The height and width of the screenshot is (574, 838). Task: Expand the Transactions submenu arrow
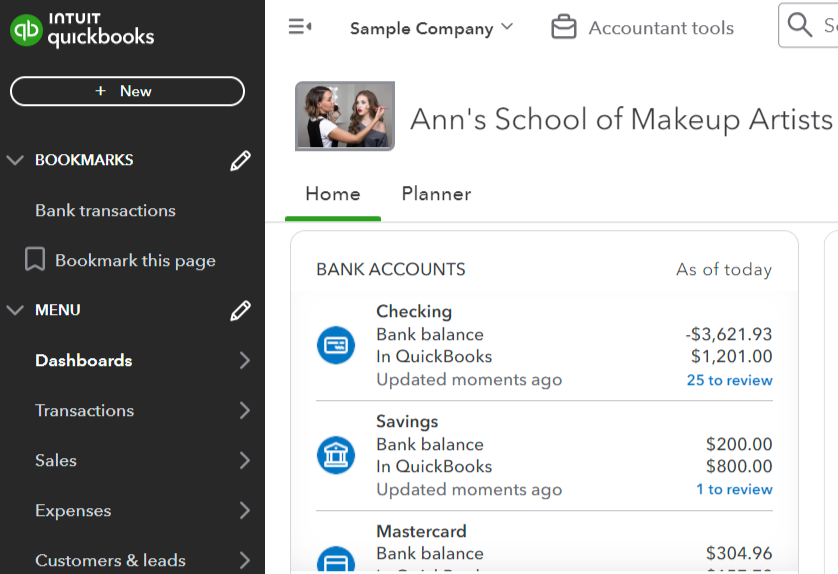coord(245,410)
